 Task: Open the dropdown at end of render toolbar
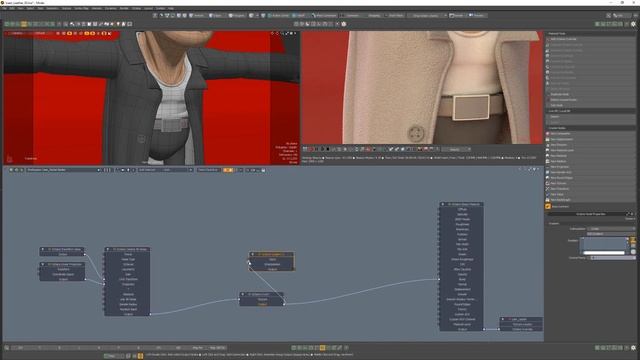456,149
